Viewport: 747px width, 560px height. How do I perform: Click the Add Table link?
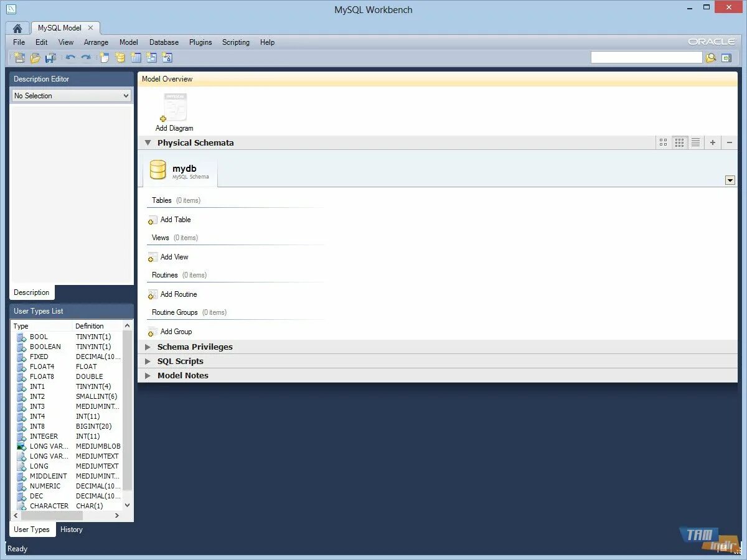click(176, 220)
